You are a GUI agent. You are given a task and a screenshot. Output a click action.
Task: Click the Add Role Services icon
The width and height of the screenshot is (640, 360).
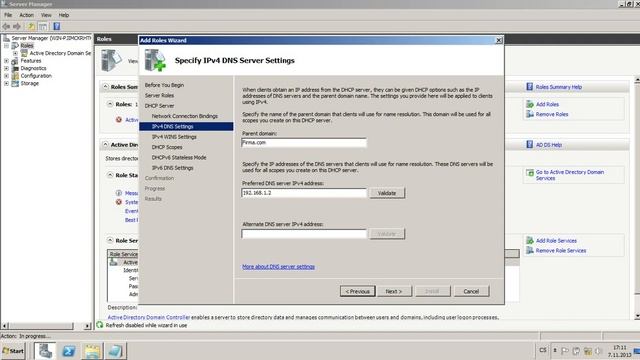530,240
